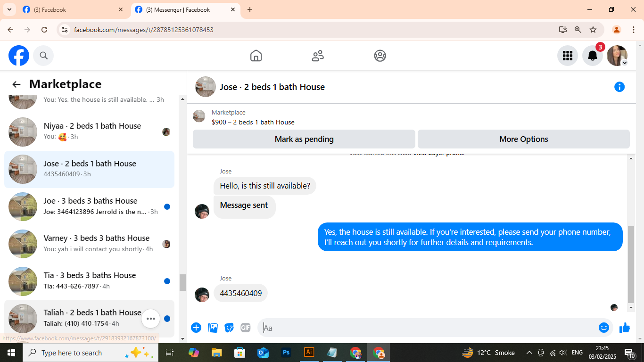
Task: Open File Explorer from the taskbar
Action: tap(216, 353)
